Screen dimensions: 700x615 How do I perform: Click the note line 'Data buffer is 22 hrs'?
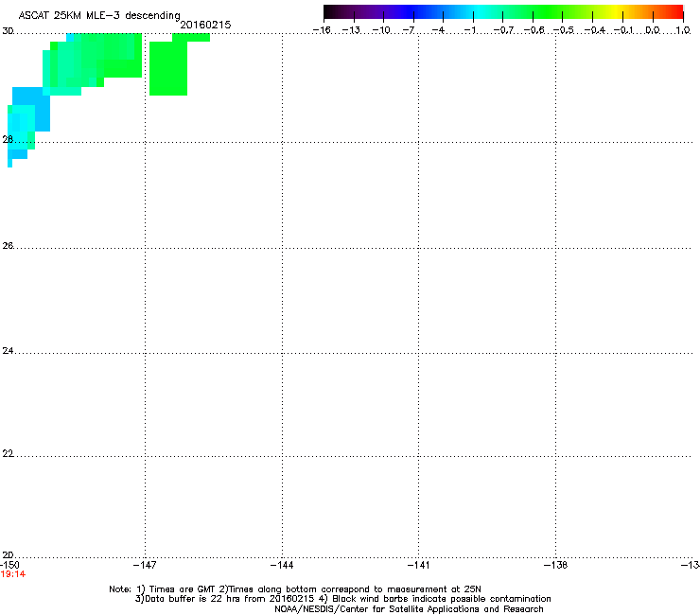pos(342,599)
